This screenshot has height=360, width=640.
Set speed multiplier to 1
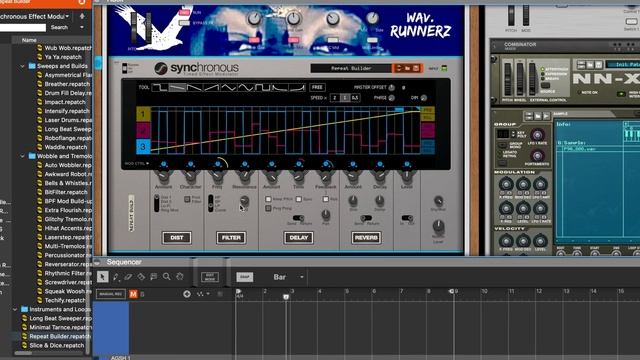(x=345, y=98)
